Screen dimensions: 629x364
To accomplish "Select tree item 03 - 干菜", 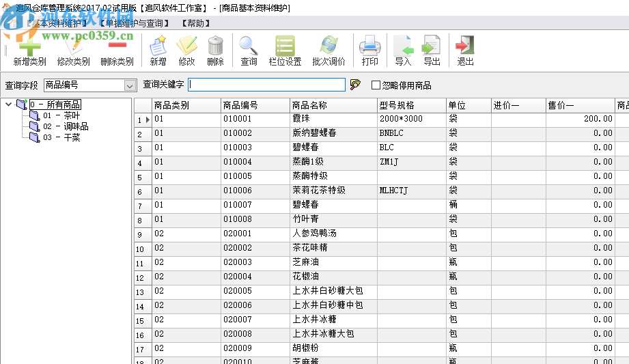I will click(61, 138).
